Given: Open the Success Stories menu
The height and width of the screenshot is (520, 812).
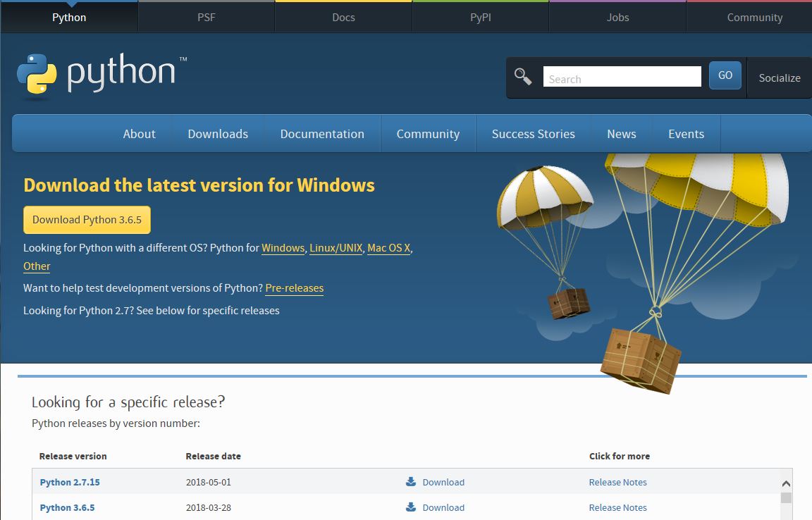Looking at the screenshot, I should tap(533, 134).
